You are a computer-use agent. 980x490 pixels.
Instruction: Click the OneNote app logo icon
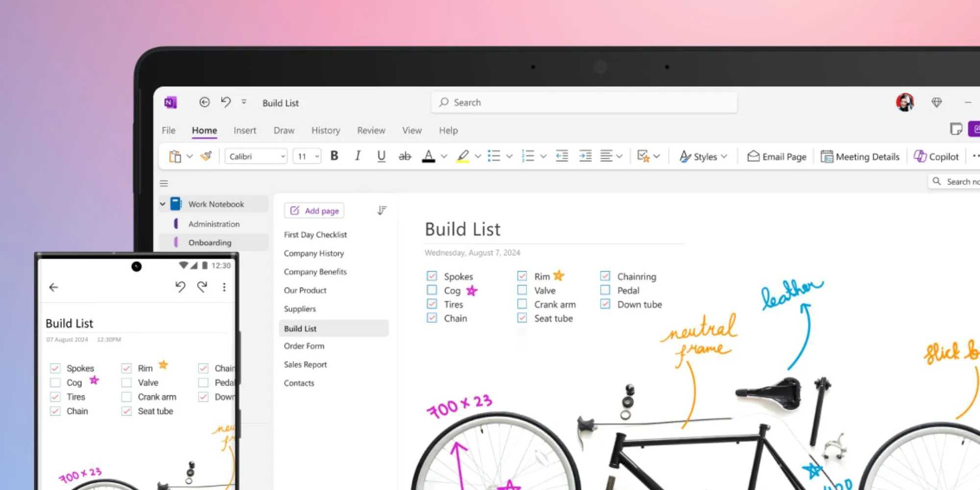170,102
